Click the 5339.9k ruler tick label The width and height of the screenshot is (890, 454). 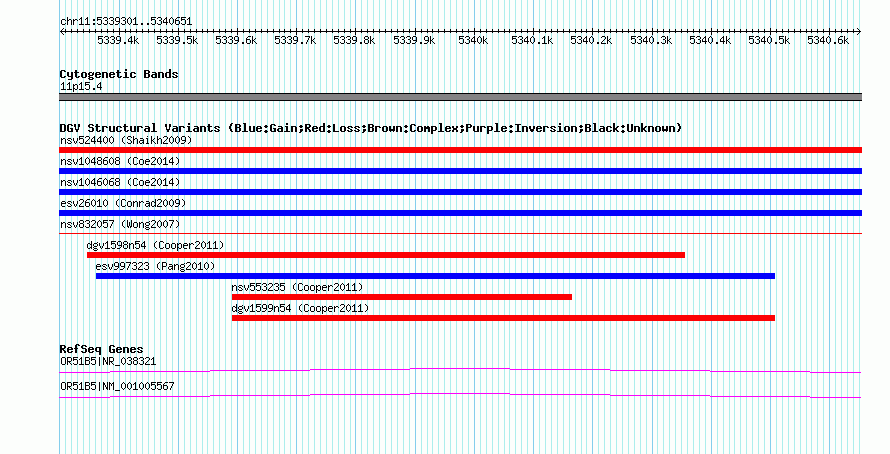point(414,40)
